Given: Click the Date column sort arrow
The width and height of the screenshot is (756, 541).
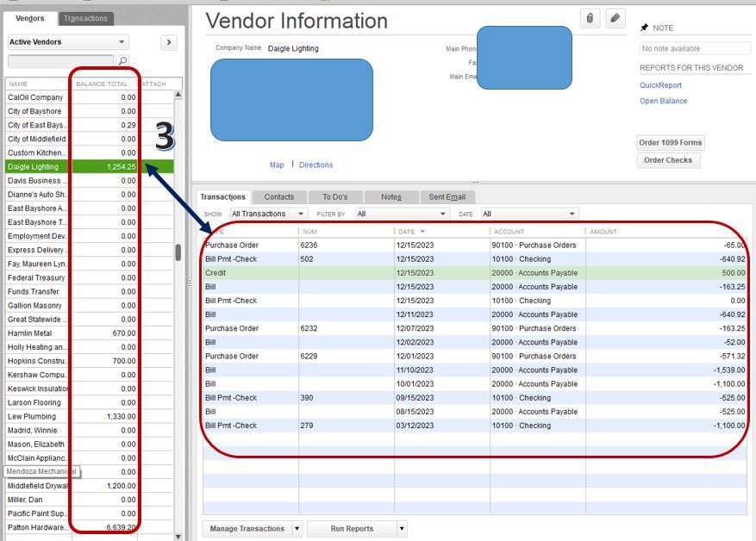Looking at the screenshot, I should 422,232.
